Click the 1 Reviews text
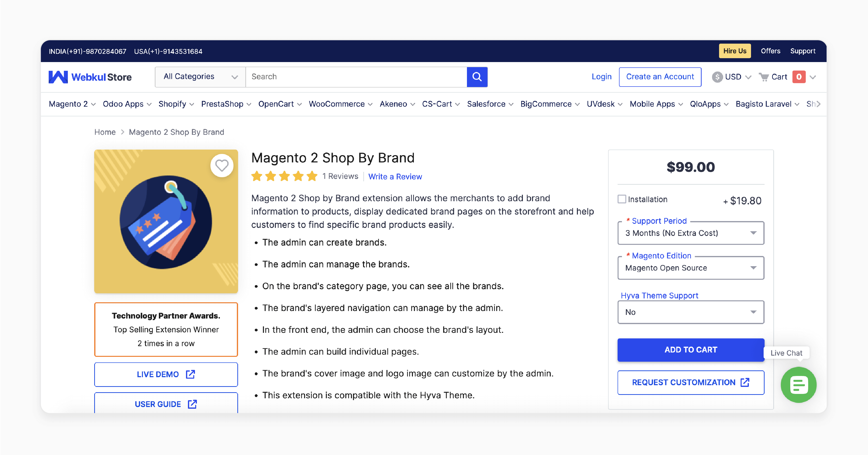This screenshot has height=455, width=868. tap(340, 176)
